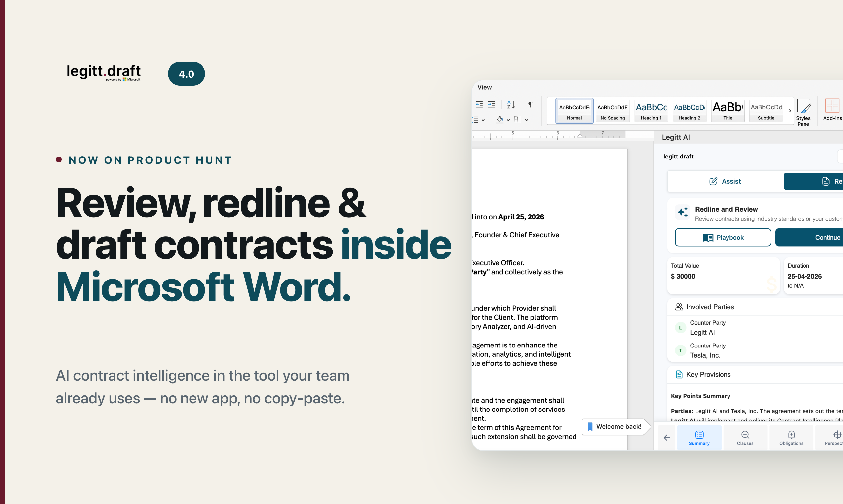Click the Legitt AI pane header
843x504 pixels.
click(676, 137)
